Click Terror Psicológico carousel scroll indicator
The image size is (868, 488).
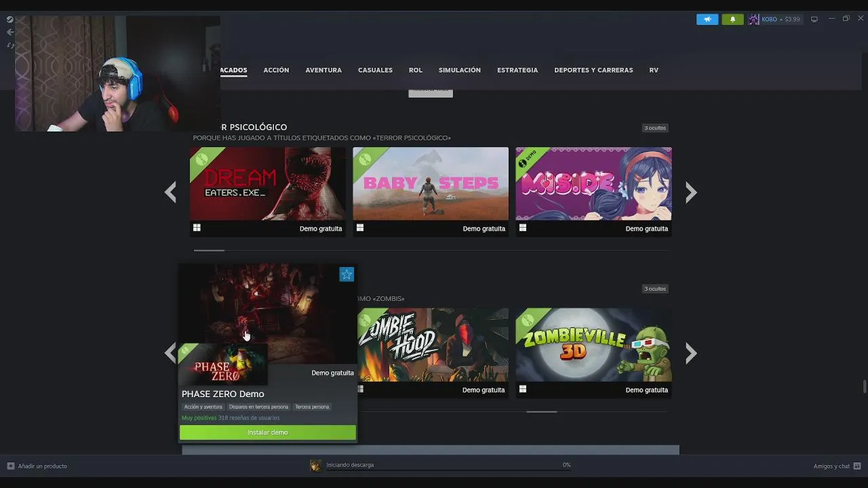pyautogui.click(x=209, y=250)
